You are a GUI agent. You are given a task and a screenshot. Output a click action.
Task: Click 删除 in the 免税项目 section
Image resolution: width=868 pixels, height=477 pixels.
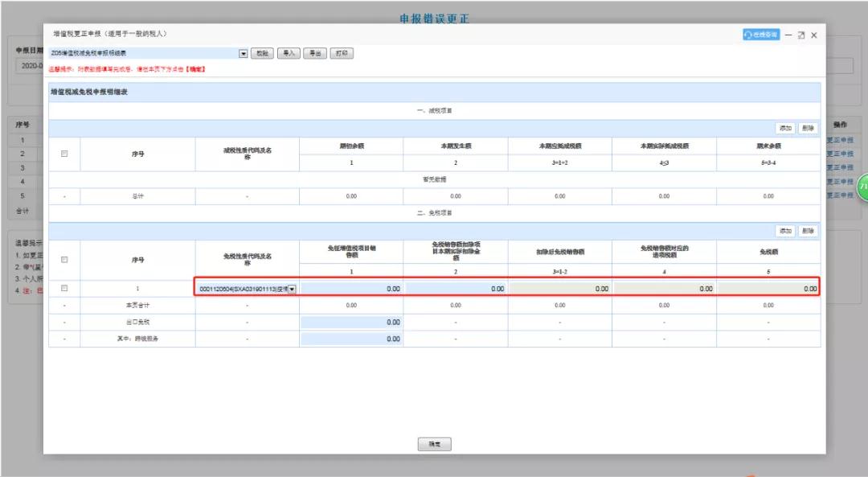809,231
